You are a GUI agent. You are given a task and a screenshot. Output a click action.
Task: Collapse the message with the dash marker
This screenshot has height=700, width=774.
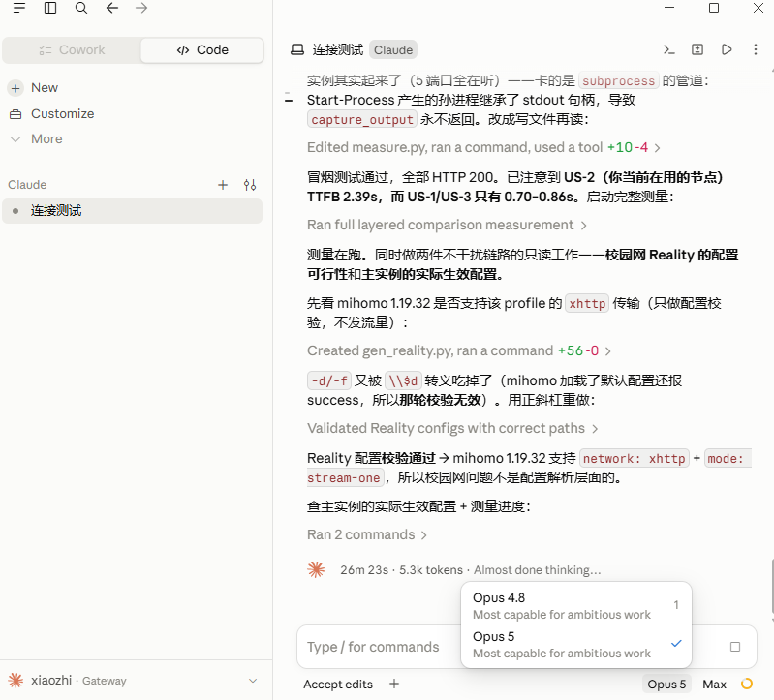289,100
